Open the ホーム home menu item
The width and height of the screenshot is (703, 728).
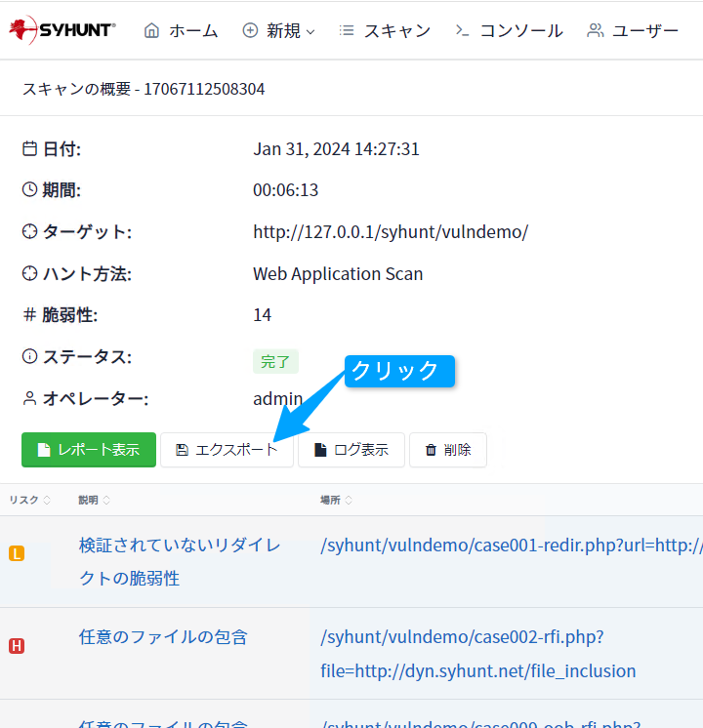181,31
